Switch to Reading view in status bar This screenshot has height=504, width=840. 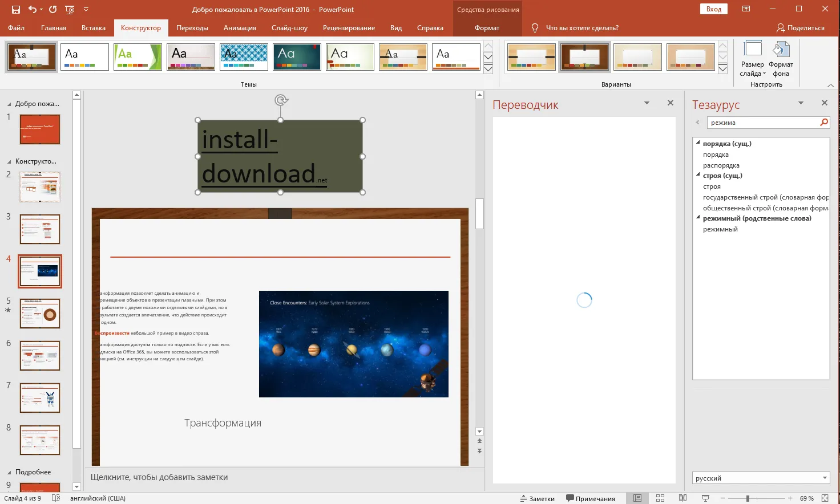[x=682, y=498]
